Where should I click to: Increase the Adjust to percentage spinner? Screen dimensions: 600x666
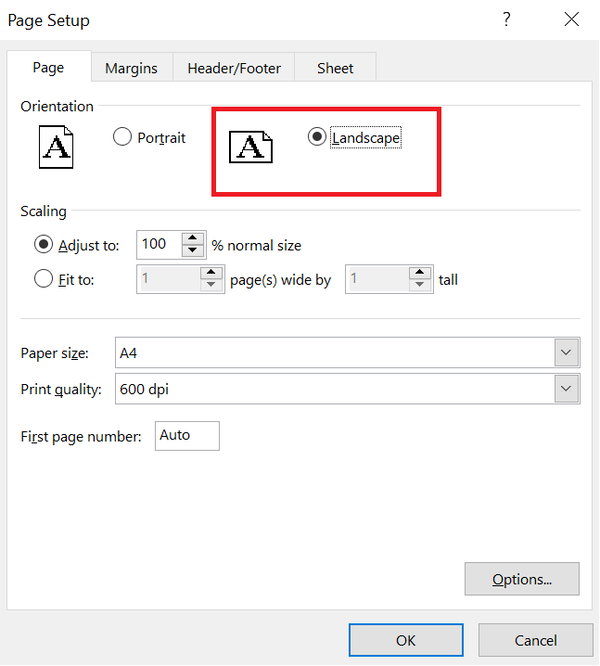pyautogui.click(x=192, y=238)
